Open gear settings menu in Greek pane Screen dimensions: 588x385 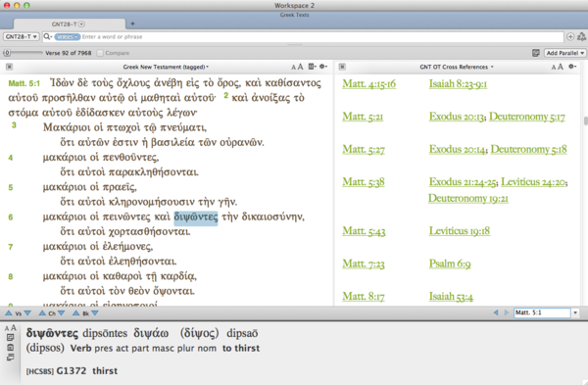[x=323, y=67]
